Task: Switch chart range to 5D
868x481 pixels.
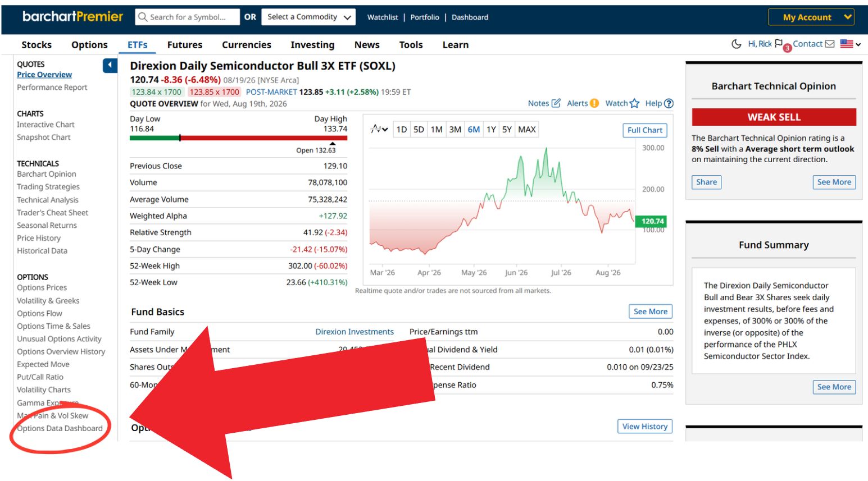Action: click(419, 130)
